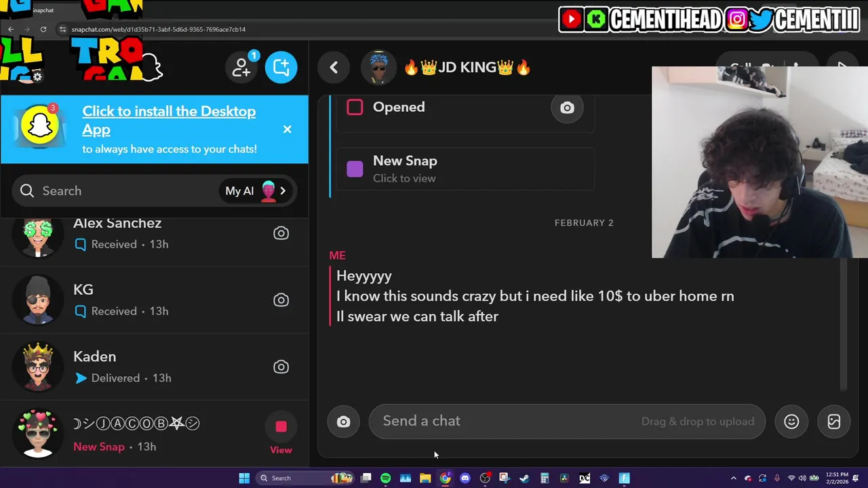Click message 'Heyyyyy'
Viewport: 868px width, 488px height.
pos(364,276)
